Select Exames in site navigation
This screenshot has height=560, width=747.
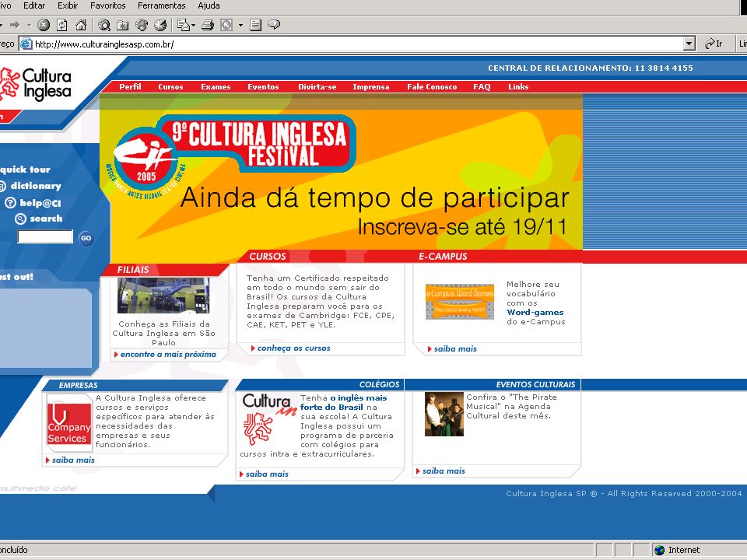216,86
